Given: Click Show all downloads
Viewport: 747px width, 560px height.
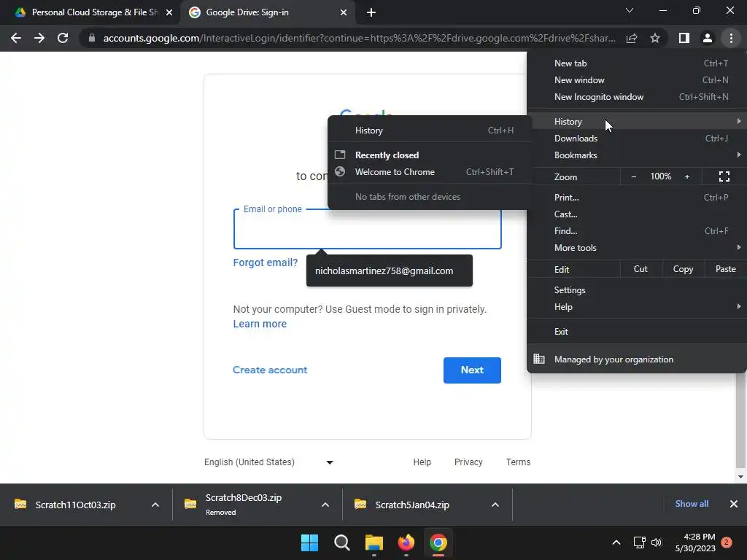Looking at the screenshot, I should tap(692, 504).
